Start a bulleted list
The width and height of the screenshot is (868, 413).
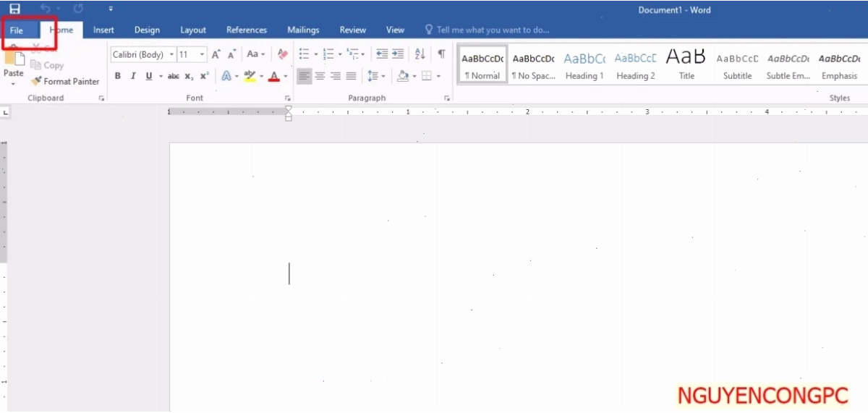point(305,54)
